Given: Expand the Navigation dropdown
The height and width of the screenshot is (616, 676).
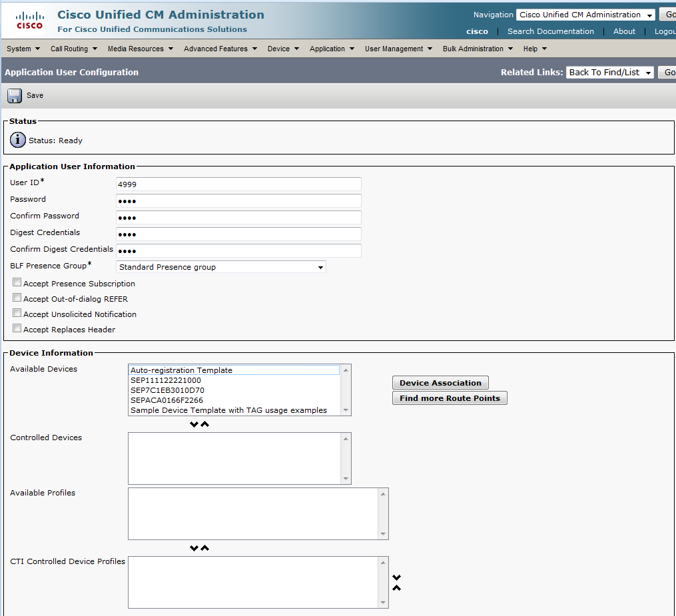Looking at the screenshot, I should point(585,15).
